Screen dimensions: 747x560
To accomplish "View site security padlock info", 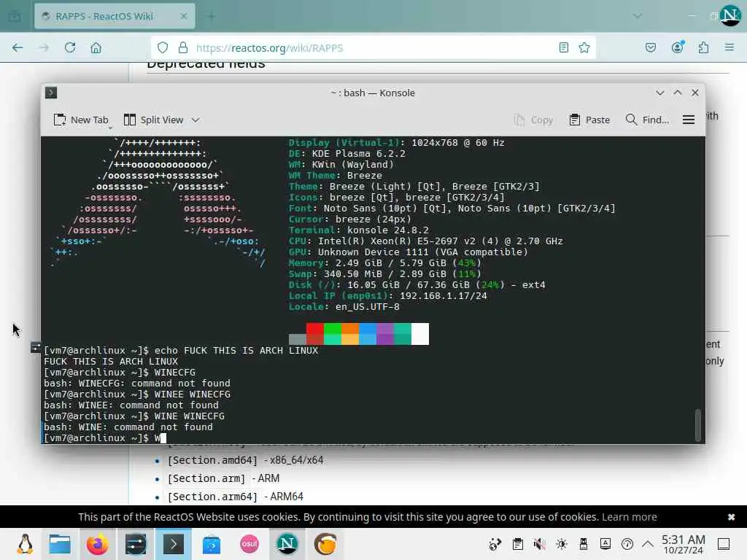I will 183,47.
